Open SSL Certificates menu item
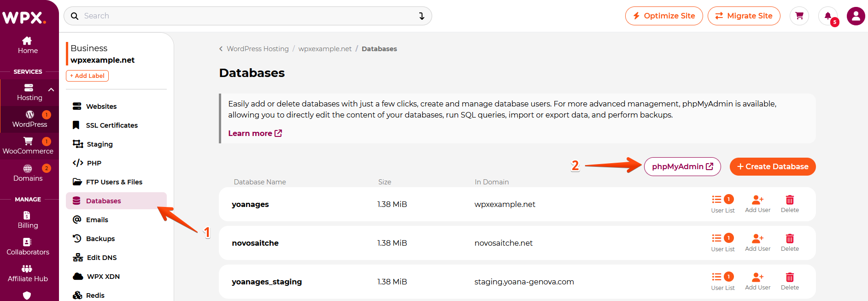The height and width of the screenshot is (301, 868). [111, 125]
